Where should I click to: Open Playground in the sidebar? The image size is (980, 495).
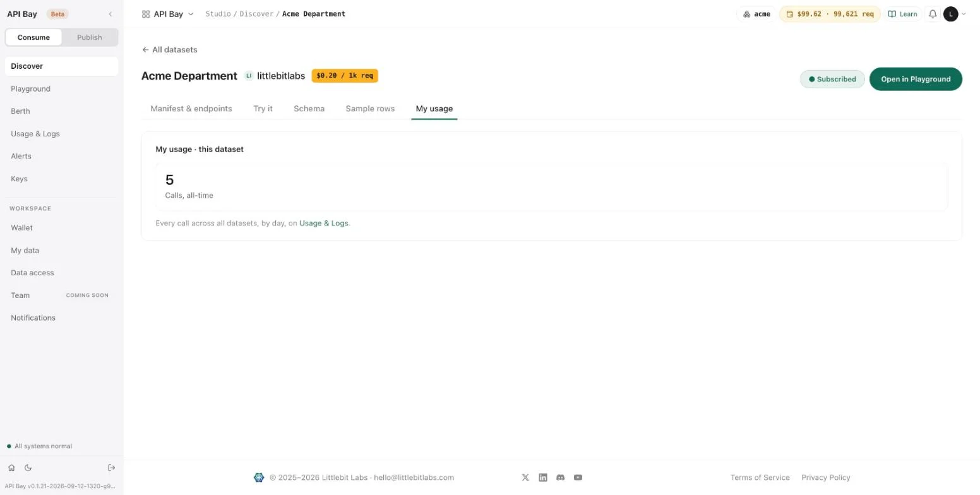click(x=61, y=89)
